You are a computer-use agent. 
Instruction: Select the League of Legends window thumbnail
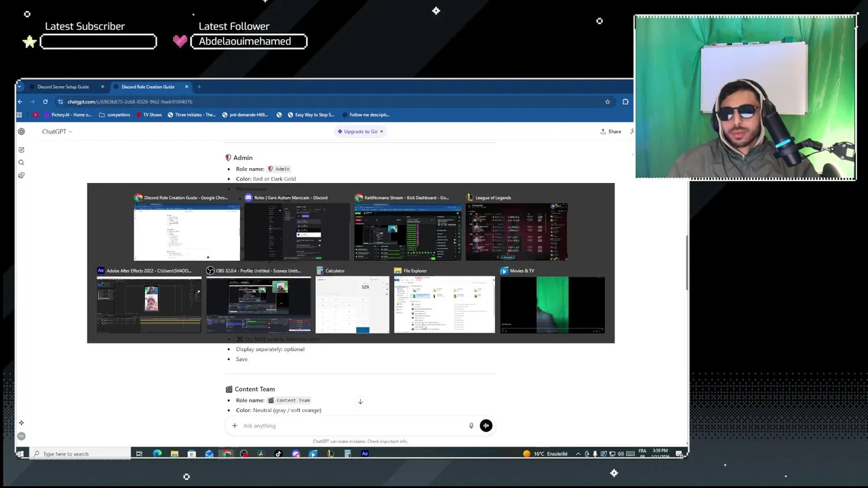(517, 228)
